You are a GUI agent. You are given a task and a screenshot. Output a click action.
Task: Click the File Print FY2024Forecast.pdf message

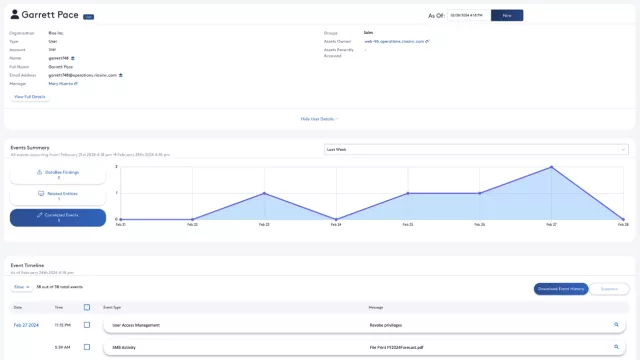(x=396, y=347)
